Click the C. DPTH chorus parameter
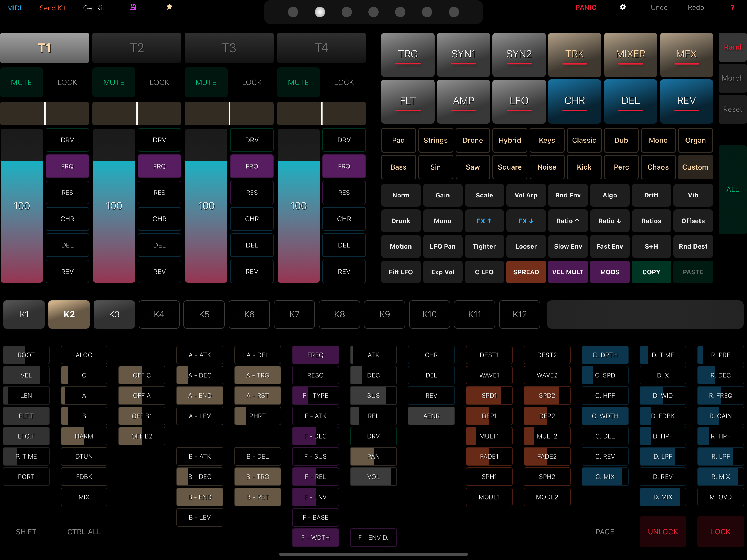This screenshot has height=560, width=747. (605, 355)
